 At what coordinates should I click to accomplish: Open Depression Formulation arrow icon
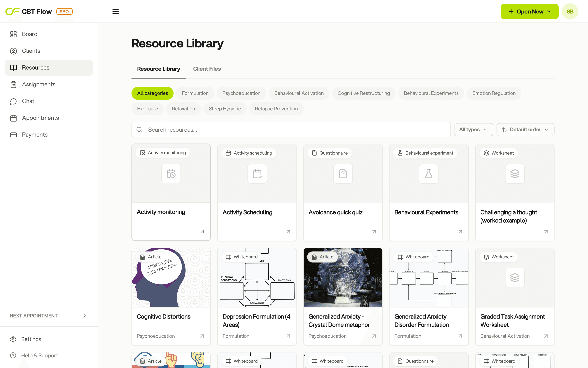(288, 336)
